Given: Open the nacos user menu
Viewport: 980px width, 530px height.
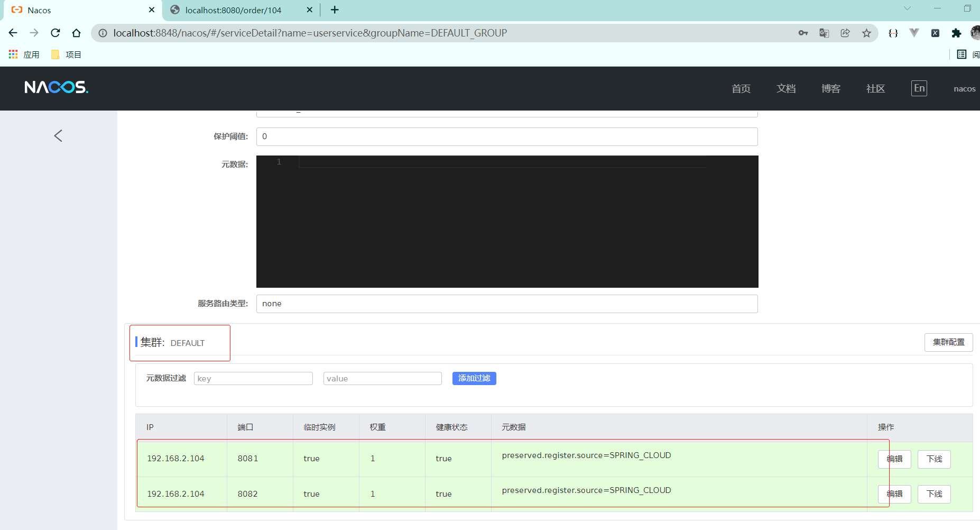Looking at the screenshot, I should point(964,89).
